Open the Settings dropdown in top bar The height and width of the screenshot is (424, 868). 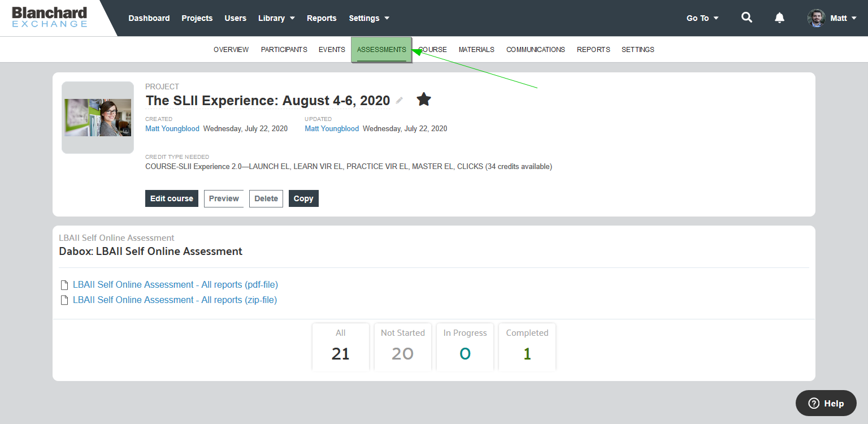[369, 18]
